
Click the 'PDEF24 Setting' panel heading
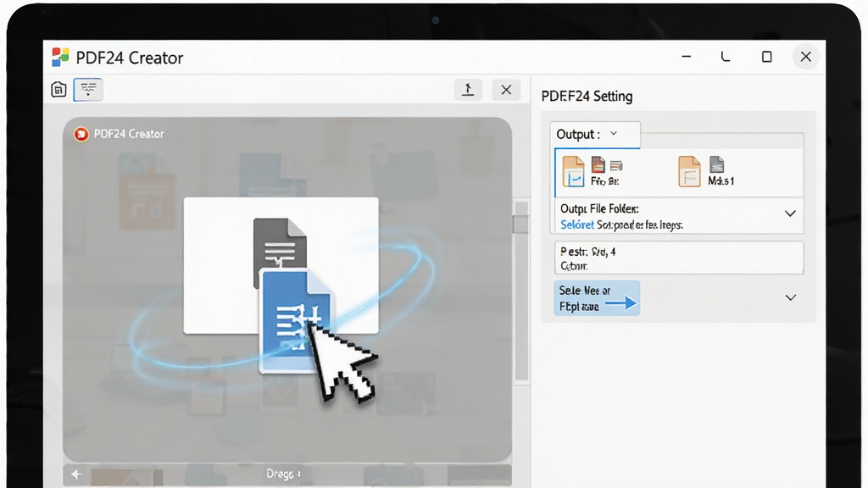587,97
